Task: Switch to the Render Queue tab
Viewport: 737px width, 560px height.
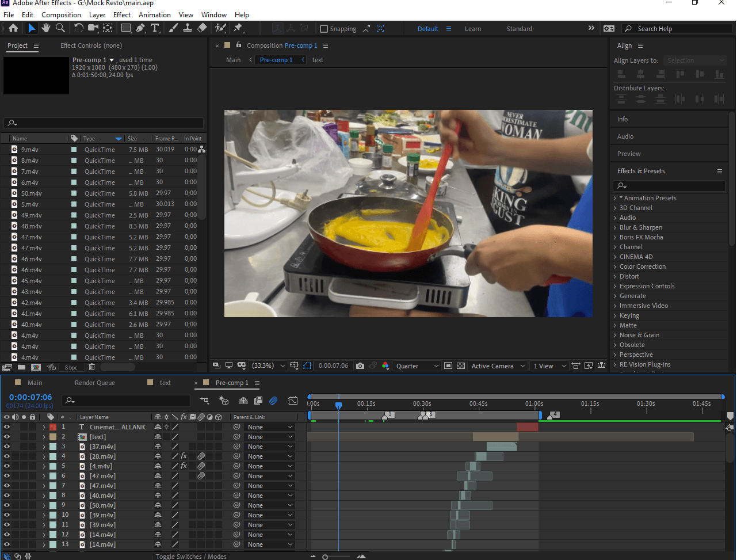Action: coord(95,383)
